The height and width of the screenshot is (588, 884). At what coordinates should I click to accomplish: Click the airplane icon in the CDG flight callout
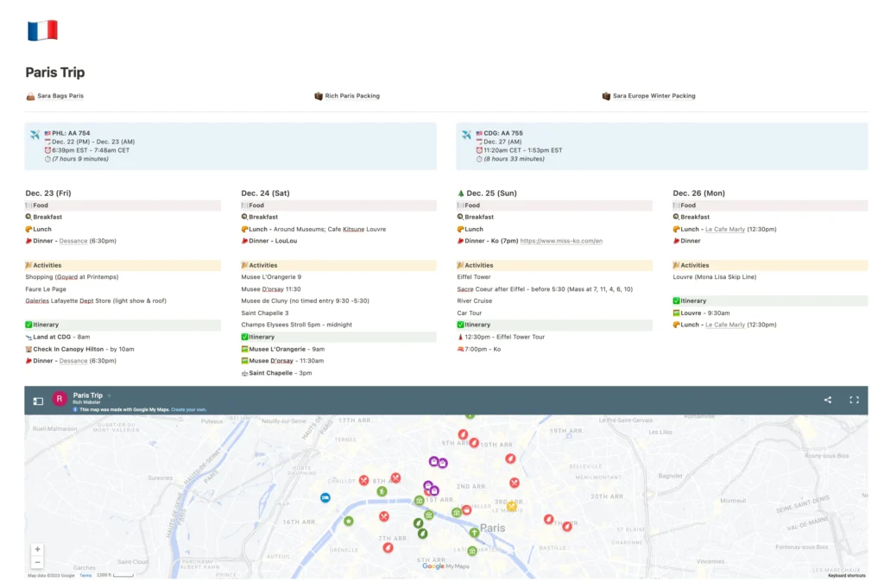466,135
